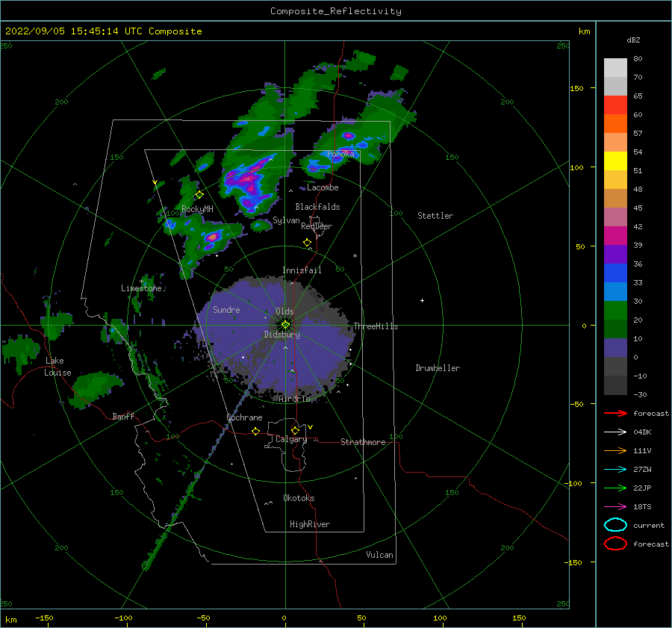Click the Limestone label on map

(x=141, y=288)
